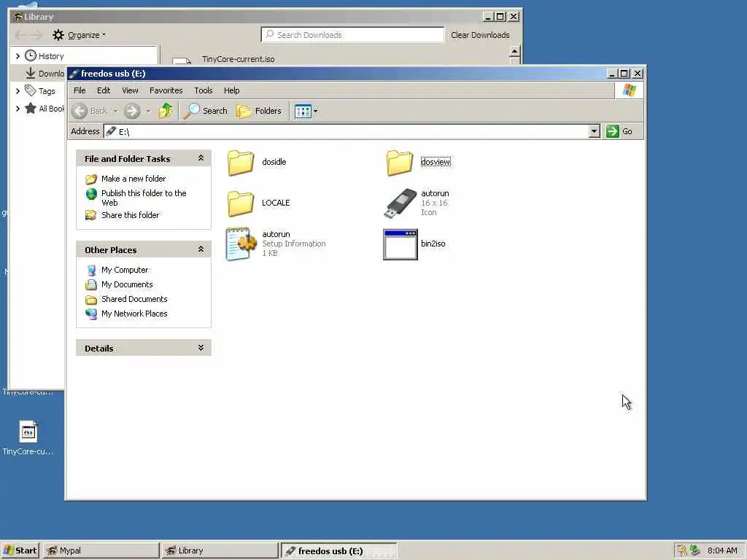Open the Address bar dropdown list

coord(594,131)
